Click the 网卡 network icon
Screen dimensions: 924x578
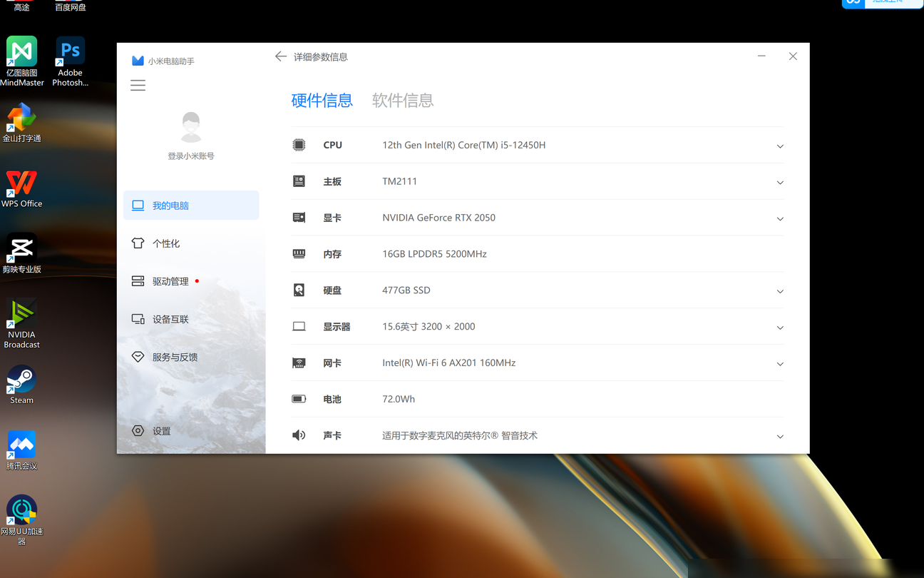pyautogui.click(x=299, y=362)
